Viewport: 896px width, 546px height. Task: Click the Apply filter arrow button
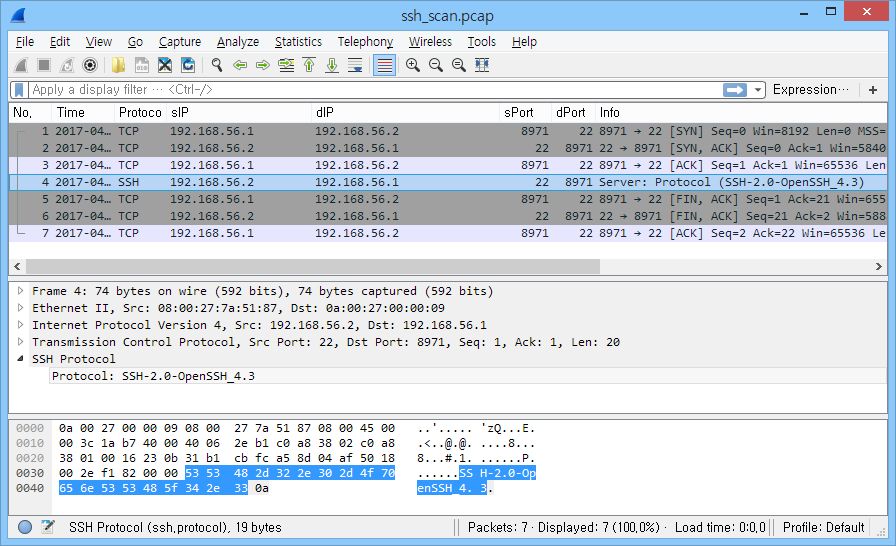click(x=735, y=90)
